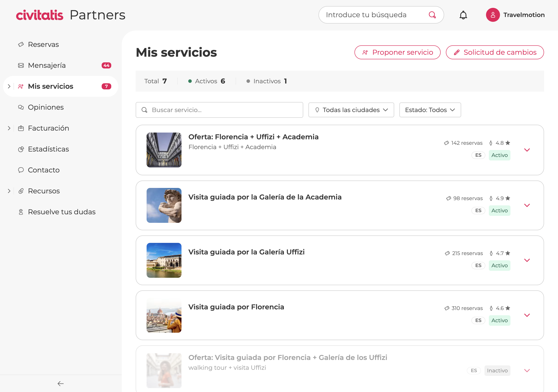This screenshot has width=558, height=392.
Task: Click the star beside 4.9 rating
Action: pos(508,198)
